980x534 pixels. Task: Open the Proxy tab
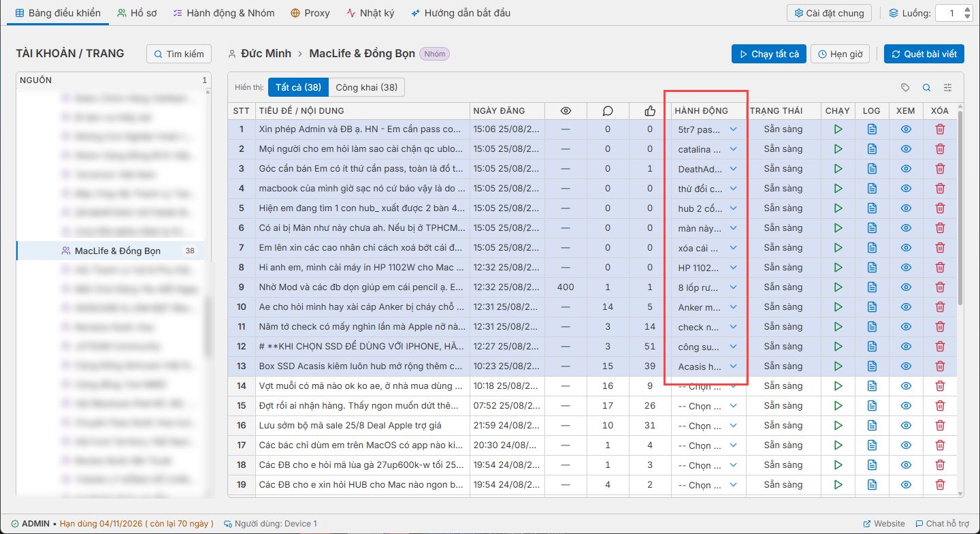pos(310,13)
